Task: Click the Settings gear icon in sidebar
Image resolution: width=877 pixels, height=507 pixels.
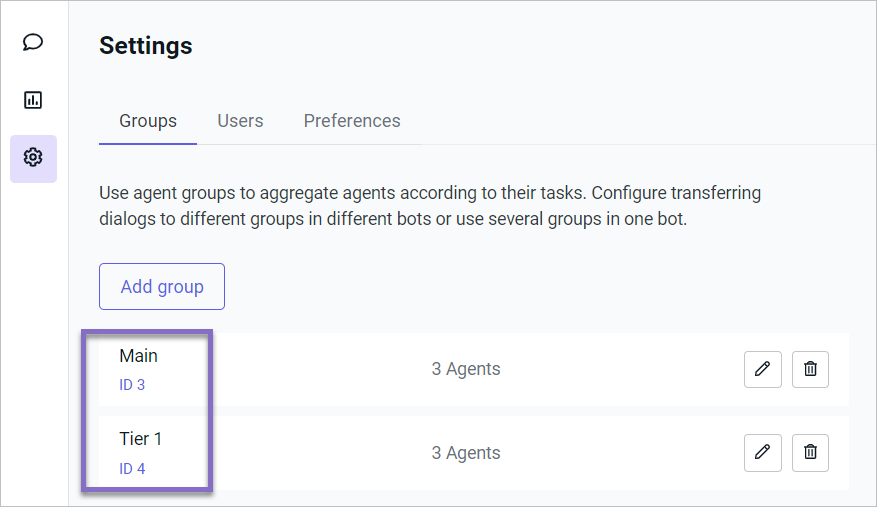Action: click(33, 158)
